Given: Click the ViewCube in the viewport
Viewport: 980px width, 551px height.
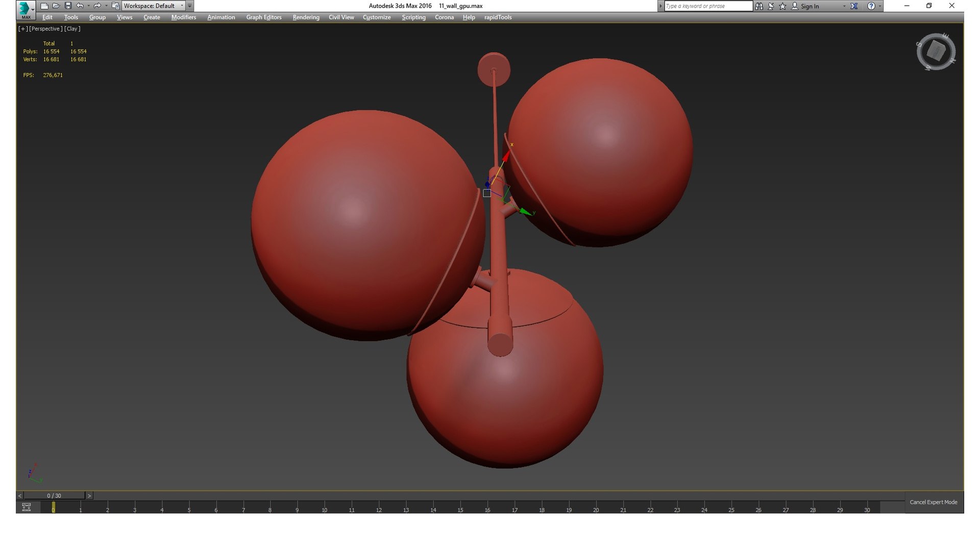Looking at the screenshot, I should pos(936,52).
